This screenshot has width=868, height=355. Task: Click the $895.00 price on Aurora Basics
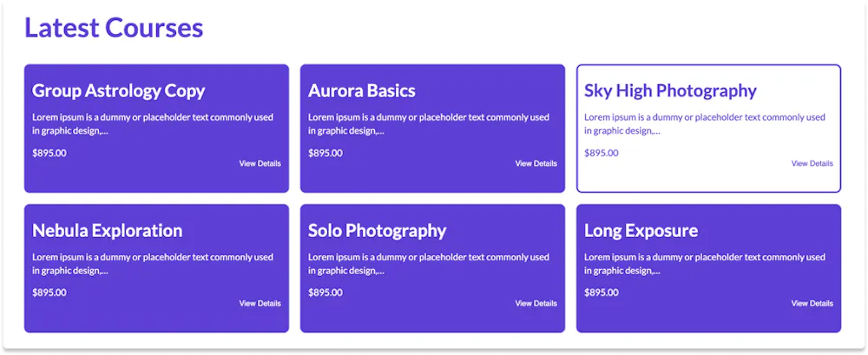pos(325,153)
